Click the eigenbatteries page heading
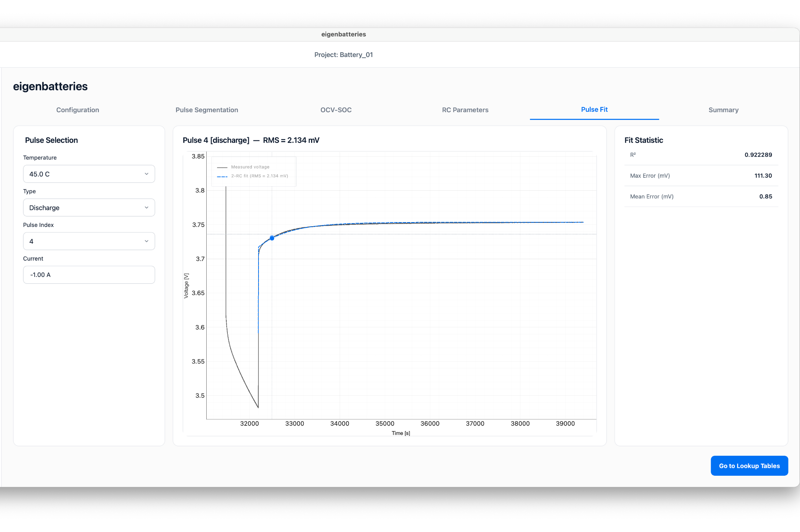 pyautogui.click(x=50, y=86)
